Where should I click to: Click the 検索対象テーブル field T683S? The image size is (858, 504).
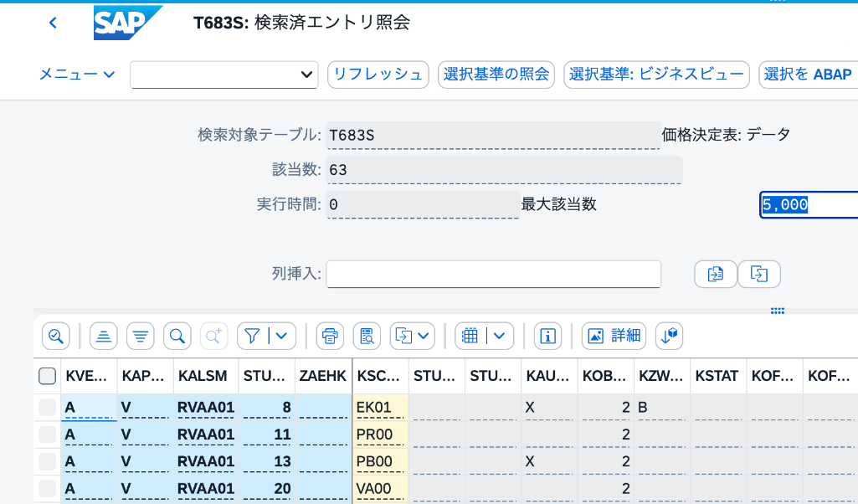coord(494,135)
